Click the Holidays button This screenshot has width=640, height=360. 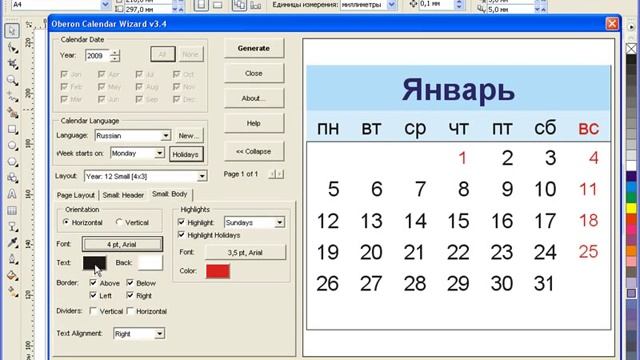point(186,154)
